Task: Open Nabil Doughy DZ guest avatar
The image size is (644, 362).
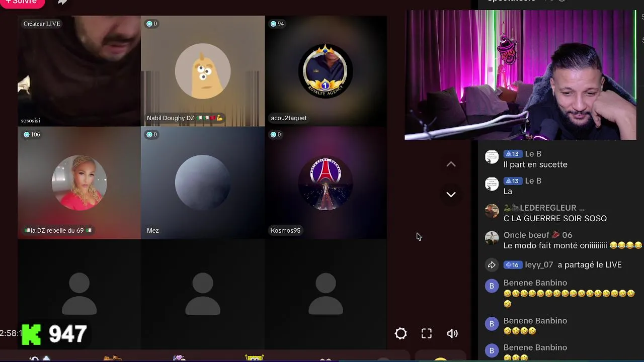Action: [x=203, y=71]
